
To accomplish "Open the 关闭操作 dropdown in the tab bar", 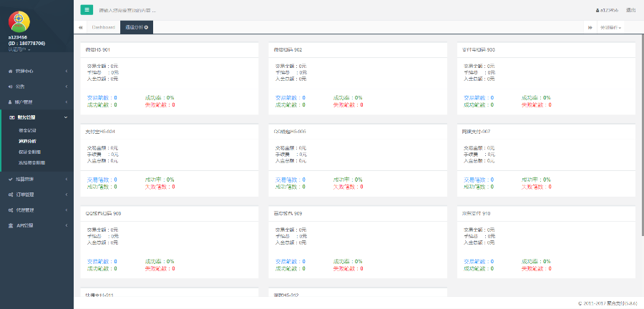I will coord(610,27).
